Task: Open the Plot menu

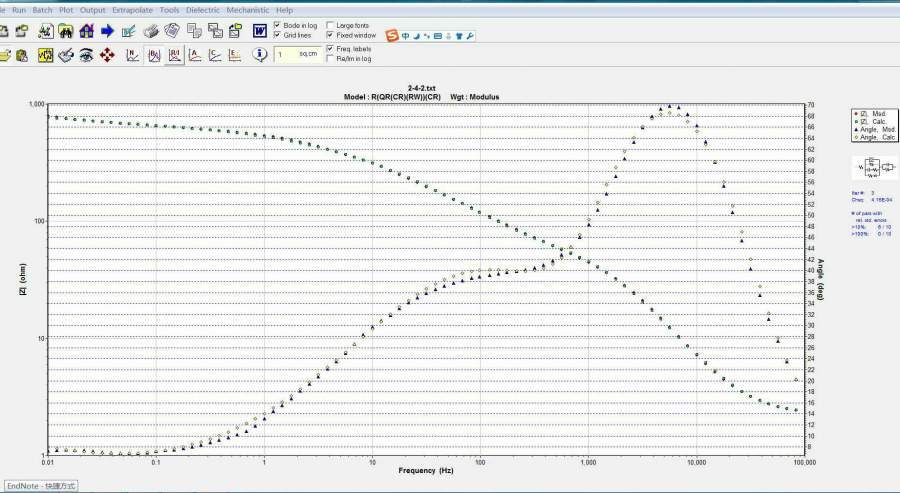Action: pos(66,10)
